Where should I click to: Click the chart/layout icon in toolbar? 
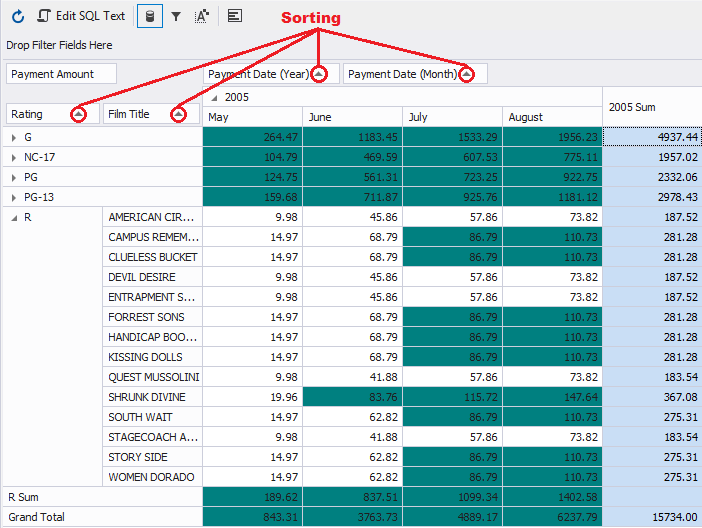(235, 16)
